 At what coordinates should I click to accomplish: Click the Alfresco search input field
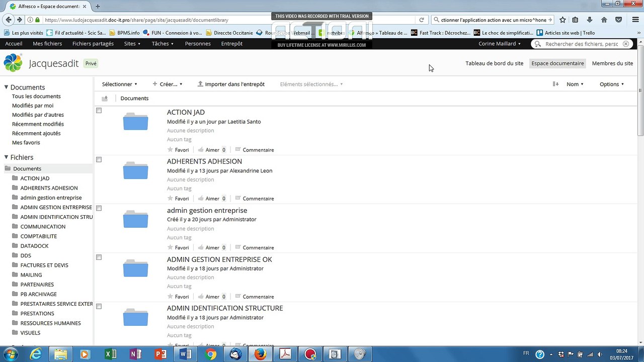[581, 44]
